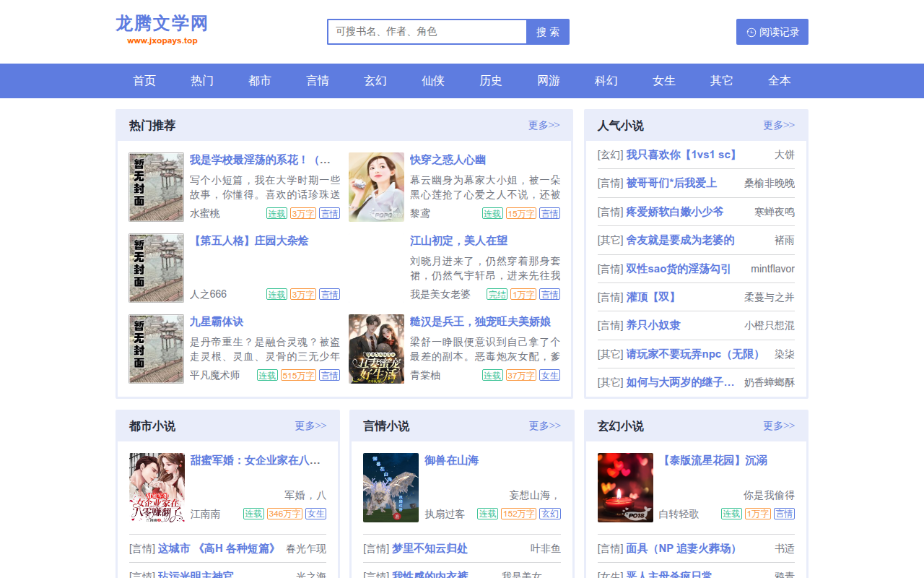Click the 龙腾文学网 site logo
This screenshot has width=924, height=578.
click(x=162, y=30)
